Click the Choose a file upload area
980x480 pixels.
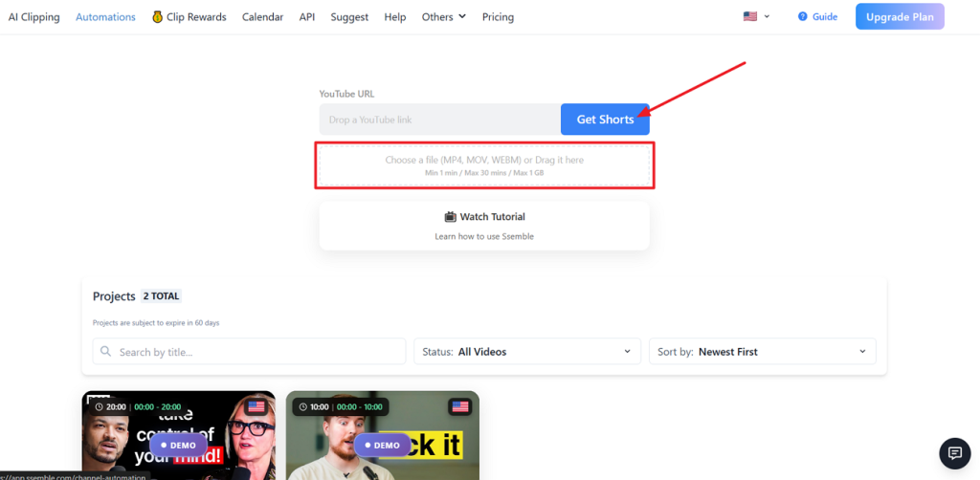pos(484,165)
